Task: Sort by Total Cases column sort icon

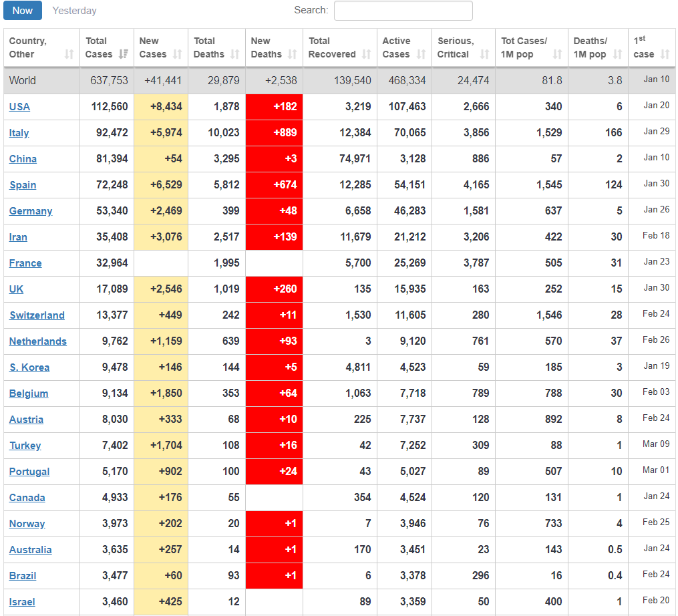Action: [124, 54]
